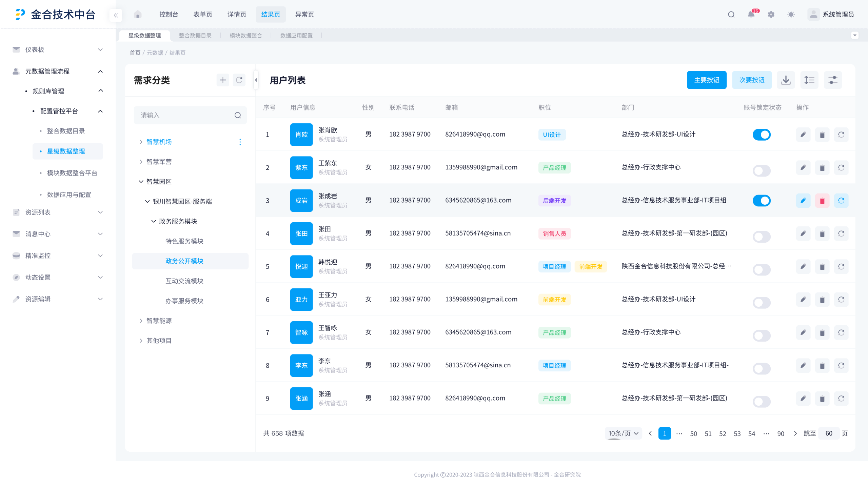The height and width of the screenshot is (488, 868).
Task: Turn off account lock for 张成岩
Action: [761, 201]
